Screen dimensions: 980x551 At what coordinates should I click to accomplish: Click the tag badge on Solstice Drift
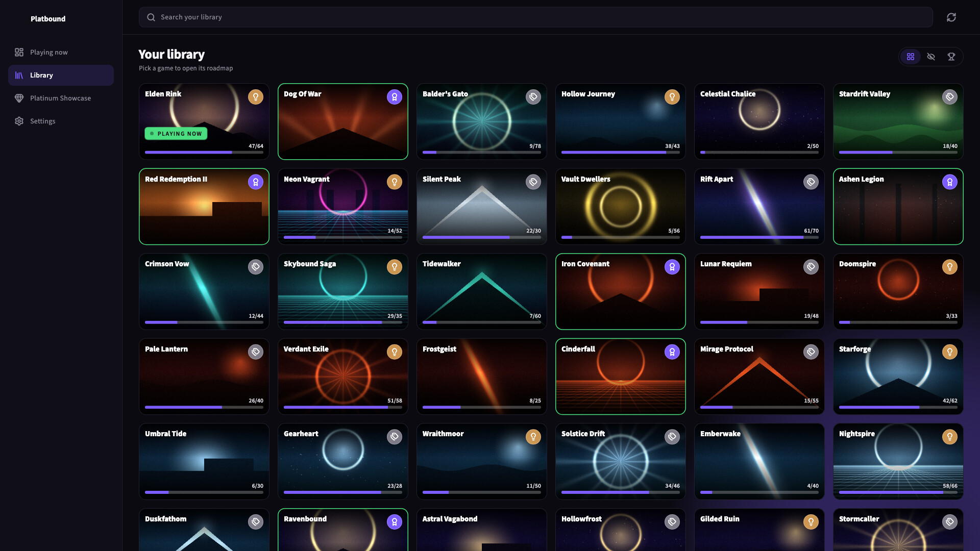[x=672, y=437]
